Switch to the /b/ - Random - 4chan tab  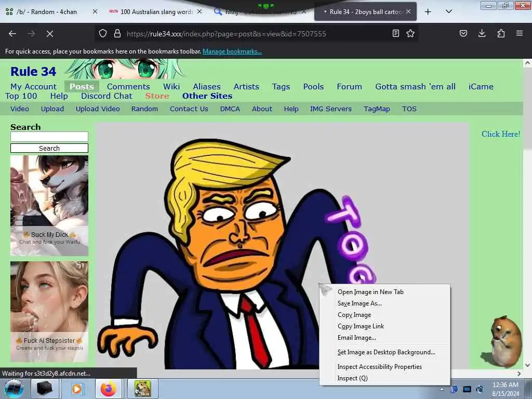46,12
